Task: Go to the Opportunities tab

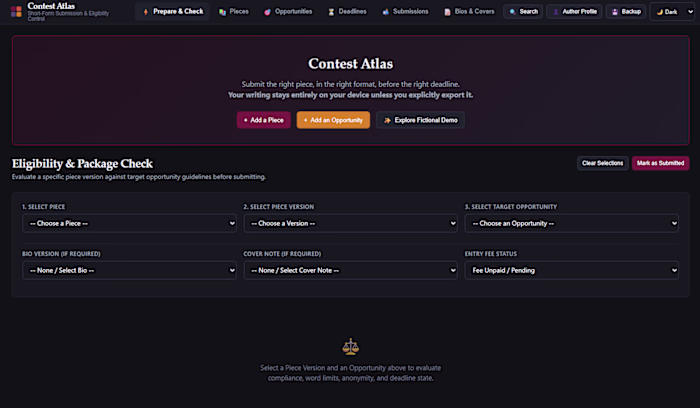Action: tap(288, 12)
